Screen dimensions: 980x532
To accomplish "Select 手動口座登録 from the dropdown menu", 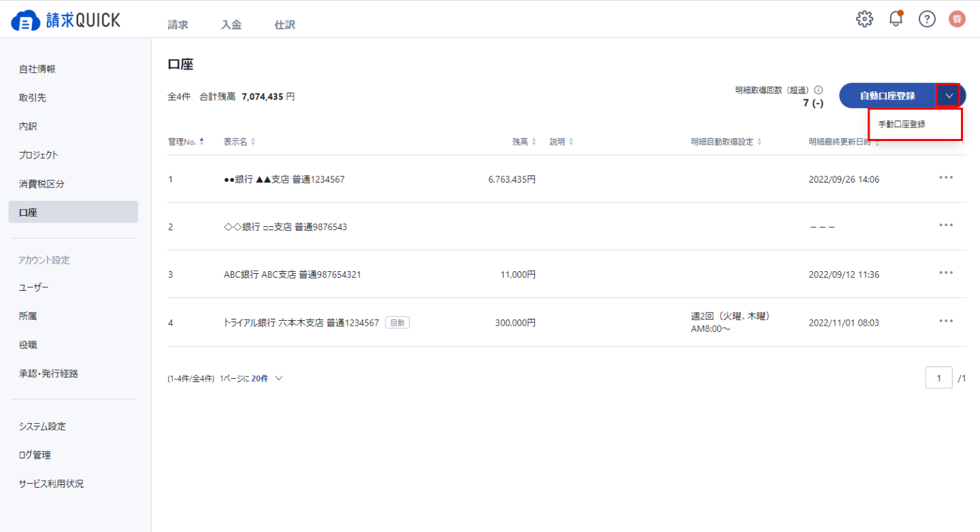I will (x=902, y=125).
